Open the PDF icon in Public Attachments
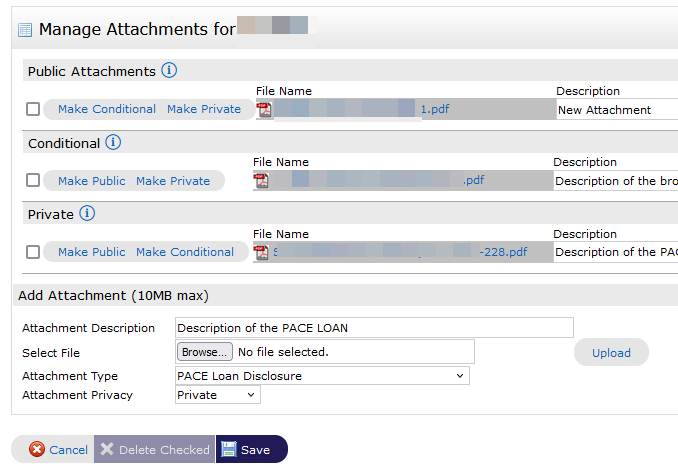This screenshot has width=678, height=472. (264, 109)
